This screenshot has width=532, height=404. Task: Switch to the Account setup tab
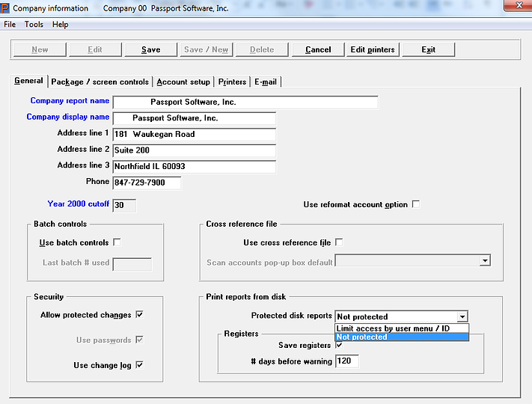183,82
